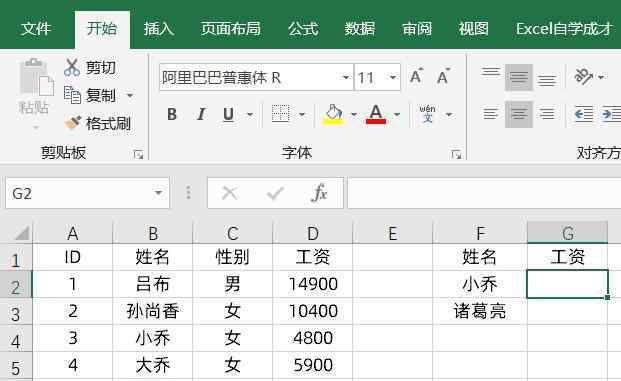This screenshot has height=381, width=621.
Task: Click the Paste clipboard icon
Action: [36, 77]
